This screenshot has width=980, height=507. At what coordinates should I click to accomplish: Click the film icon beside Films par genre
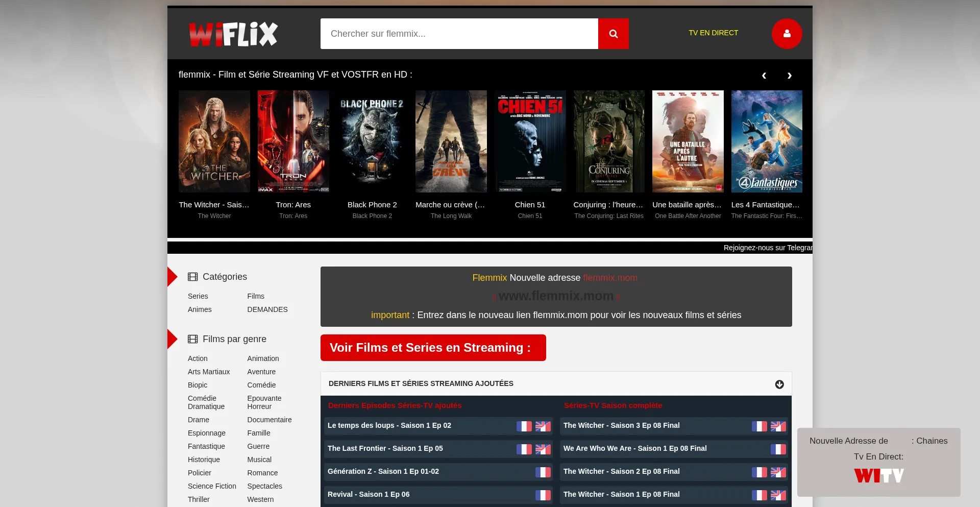[192, 339]
